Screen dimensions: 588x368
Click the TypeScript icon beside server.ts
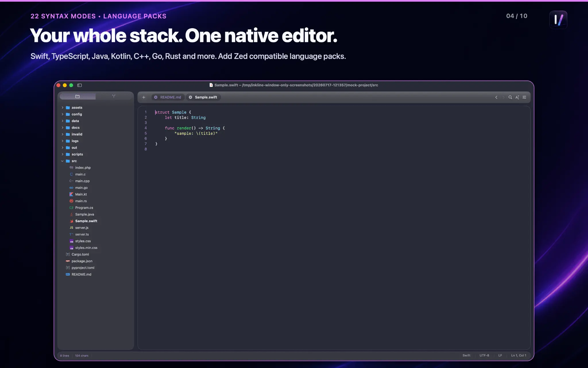(x=71, y=234)
